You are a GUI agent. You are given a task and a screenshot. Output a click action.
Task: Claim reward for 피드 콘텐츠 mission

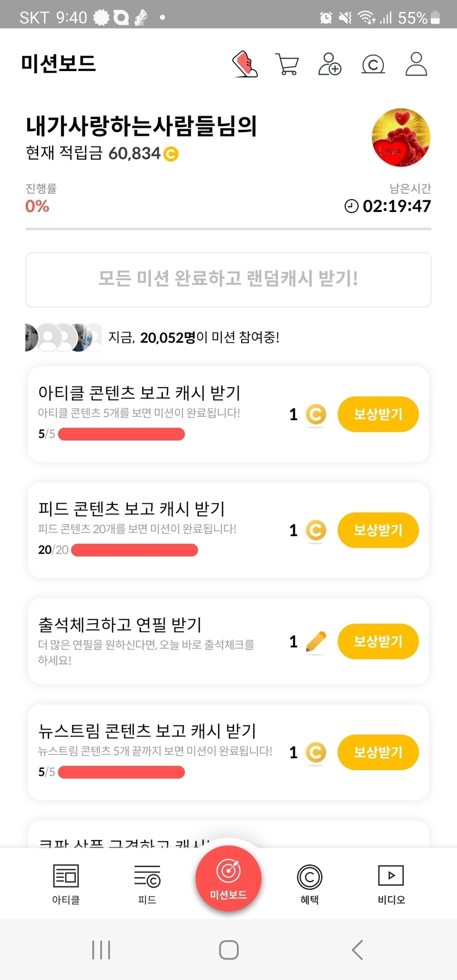tap(378, 530)
